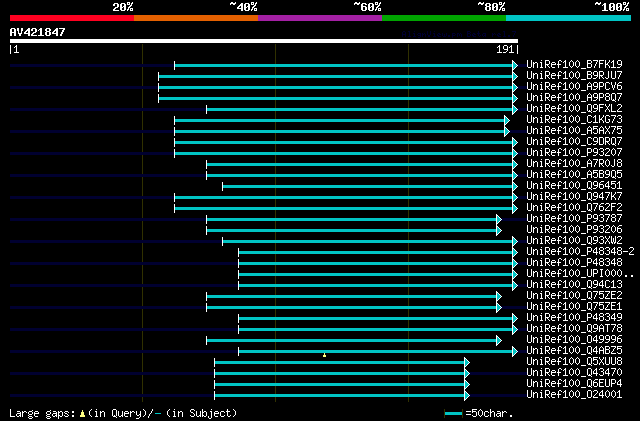Open hit UniRef100_A9P8Q7
The image size is (640, 421).
tap(574, 97)
